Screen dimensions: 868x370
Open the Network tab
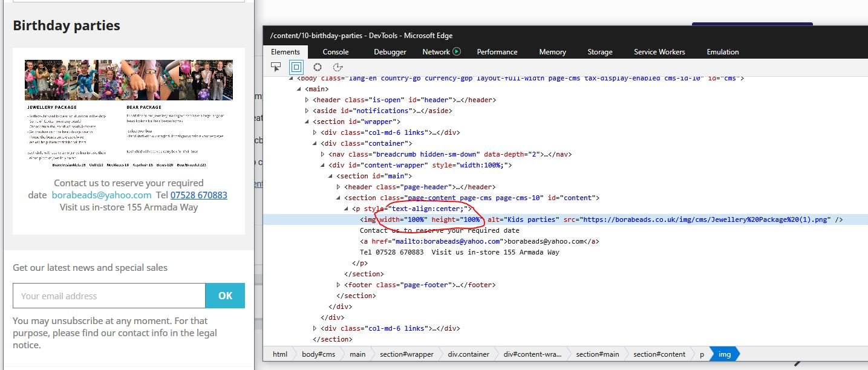436,52
